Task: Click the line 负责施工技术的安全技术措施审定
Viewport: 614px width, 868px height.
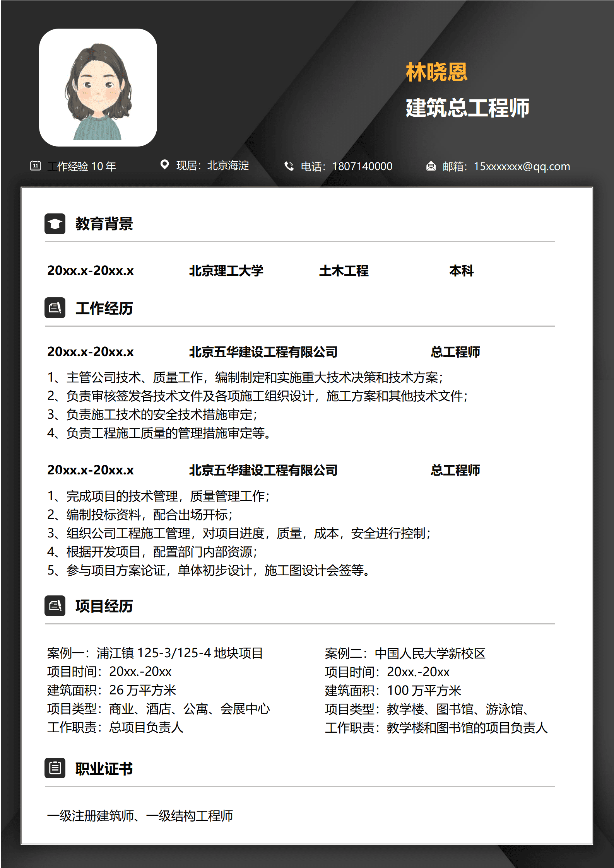Action: [x=152, y=414]
